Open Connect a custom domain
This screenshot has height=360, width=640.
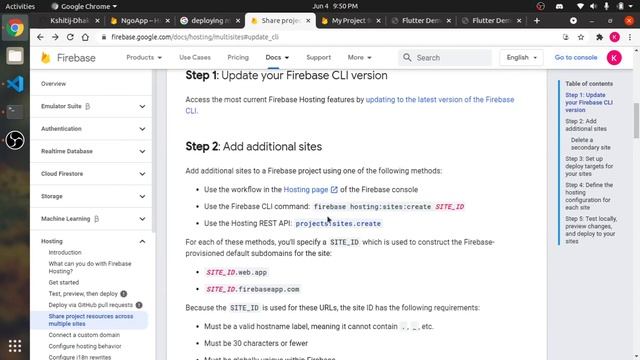(84, 335)
